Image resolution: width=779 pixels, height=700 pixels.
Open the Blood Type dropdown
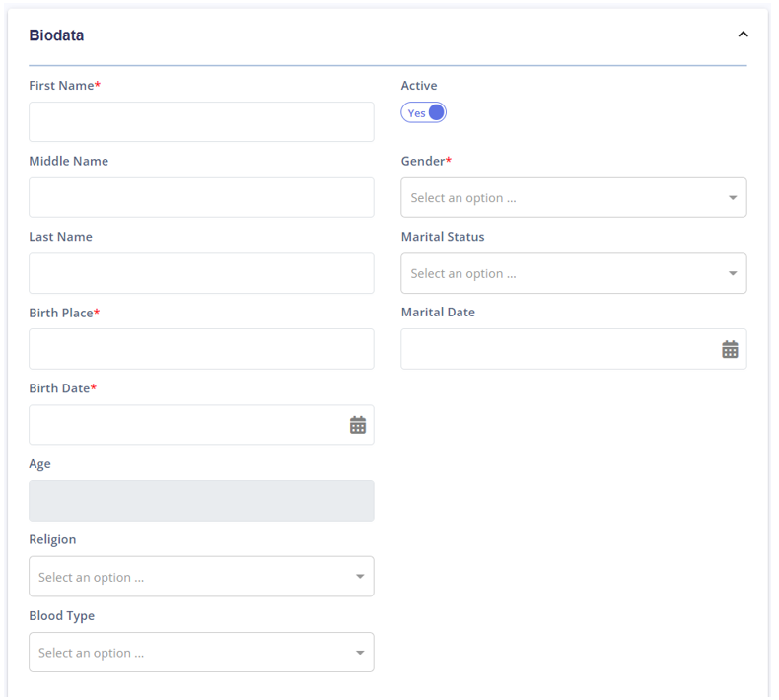[201, 653]
